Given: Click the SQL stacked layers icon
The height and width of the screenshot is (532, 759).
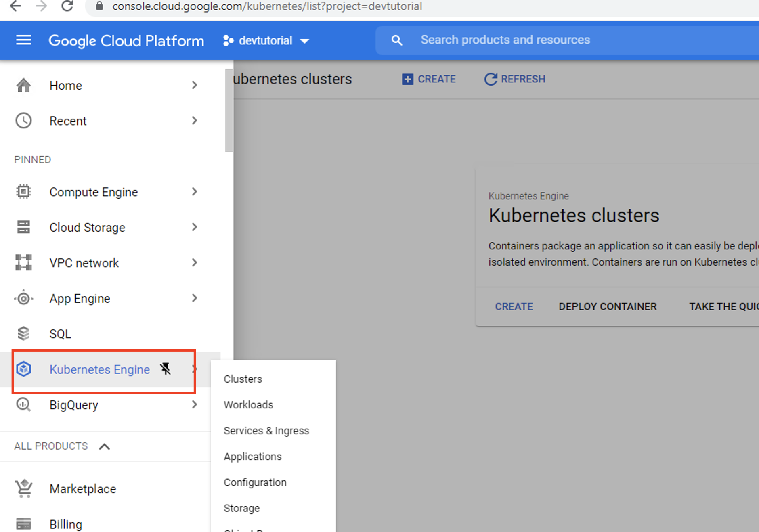Looking at the screenshot, I should click(23, 333).
